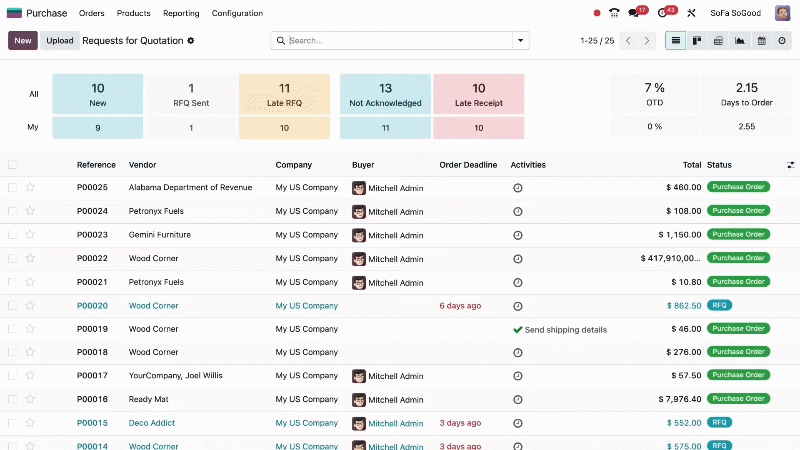The width and height of the screenshot is (800, 450).
Task: Open optional columns settings in table header
Action: pos(791,165)
